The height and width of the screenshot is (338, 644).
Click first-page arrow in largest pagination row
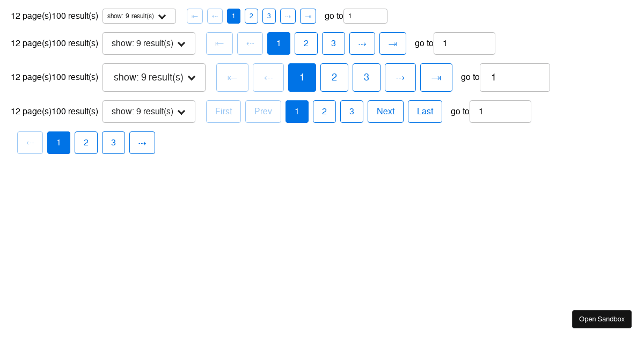point(232,77)
